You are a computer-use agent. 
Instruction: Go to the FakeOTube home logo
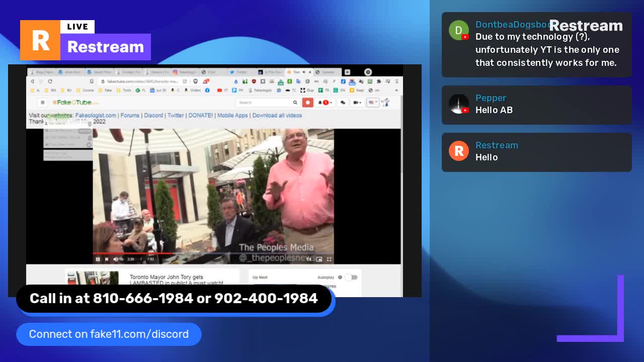75,102
